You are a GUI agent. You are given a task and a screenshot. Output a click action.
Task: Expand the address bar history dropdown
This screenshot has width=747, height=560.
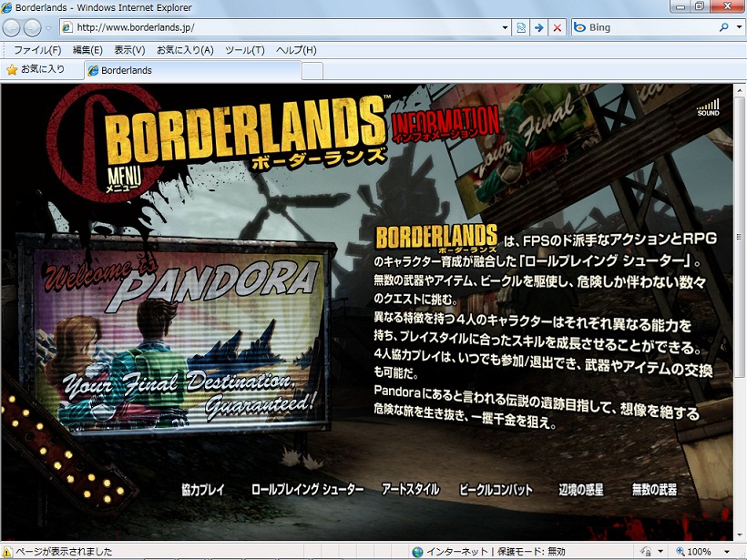(x=505, y=27)
